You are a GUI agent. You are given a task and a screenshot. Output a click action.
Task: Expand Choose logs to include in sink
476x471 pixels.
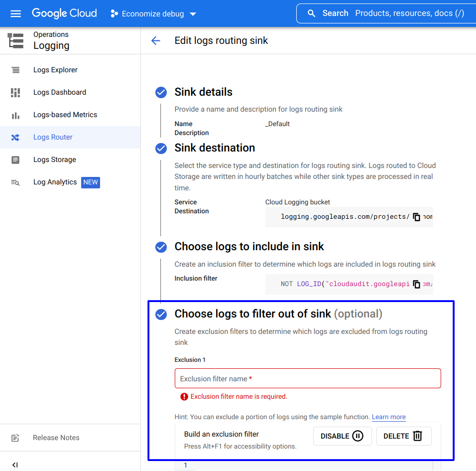point(249,246)
